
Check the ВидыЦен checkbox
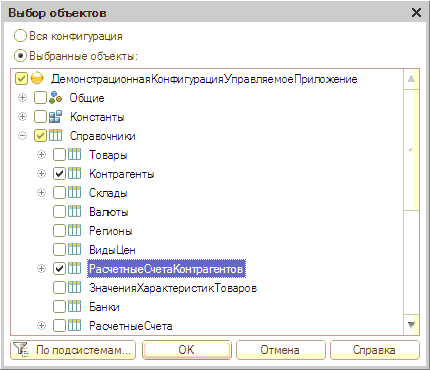(59, 250)
